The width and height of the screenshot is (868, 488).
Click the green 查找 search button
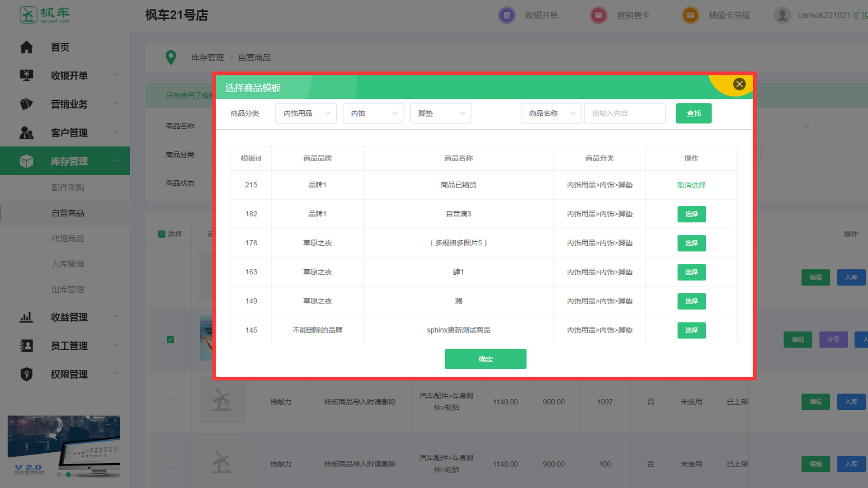coord(693,113)
